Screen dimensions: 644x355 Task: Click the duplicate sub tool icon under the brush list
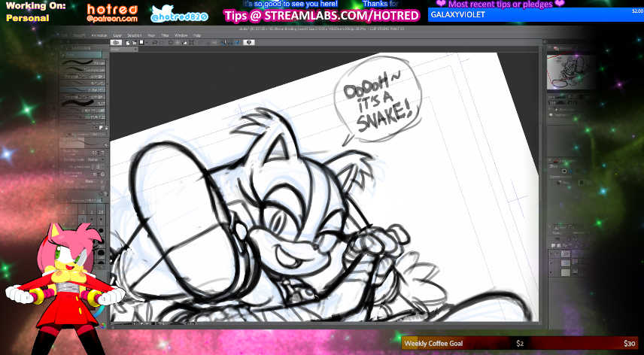[x=101, y=128]
